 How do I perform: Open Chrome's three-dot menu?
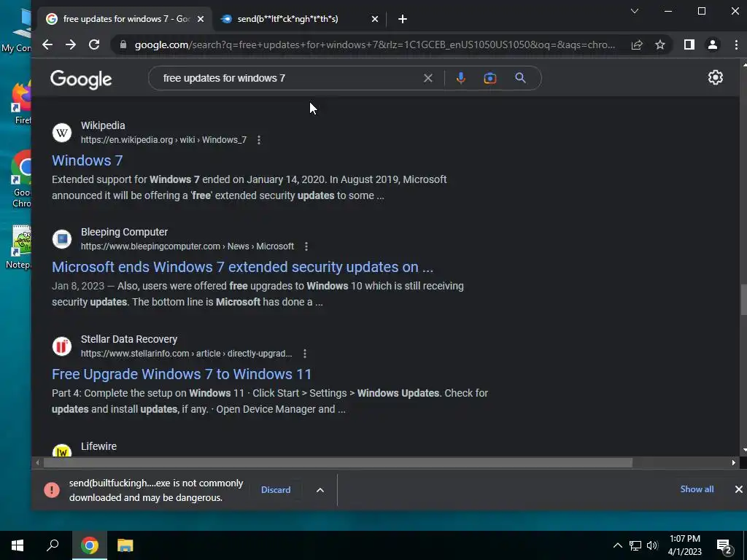click(736, 44)
